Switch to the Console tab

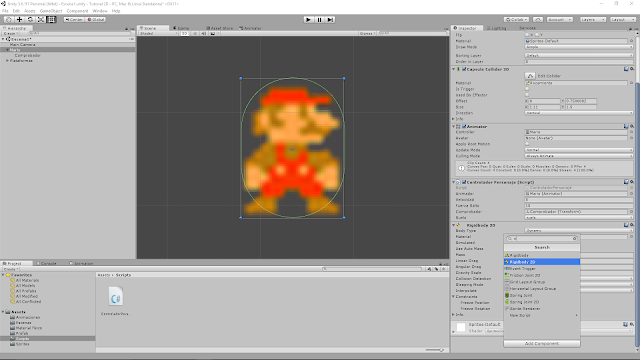pos(46,263)
